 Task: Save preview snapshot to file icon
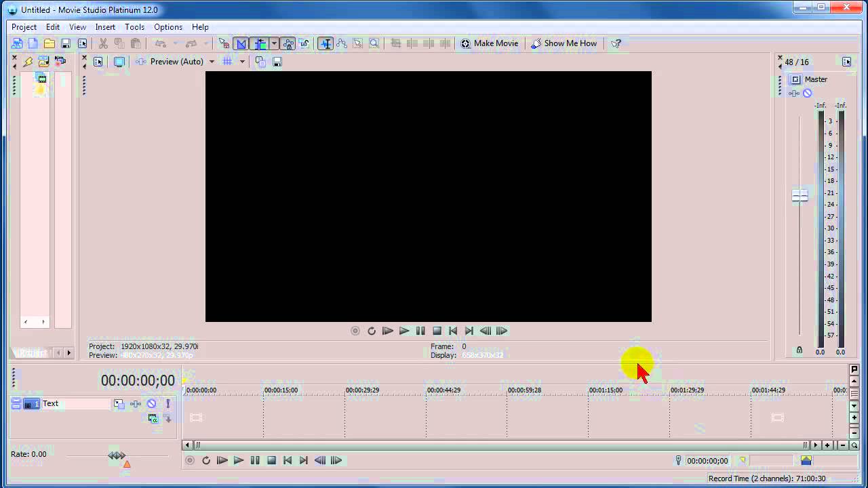(277, 62)
